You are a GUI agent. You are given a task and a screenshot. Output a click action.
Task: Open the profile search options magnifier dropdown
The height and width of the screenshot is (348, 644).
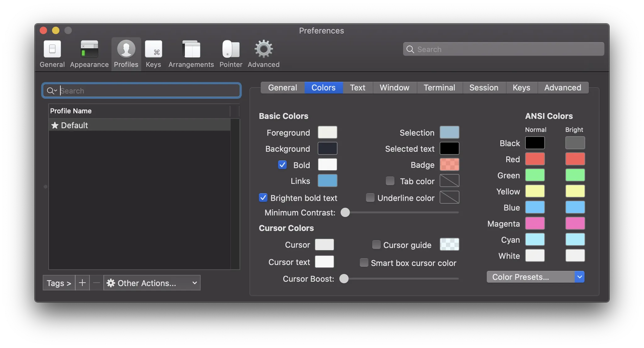pyautogui.click(x=52, y=91)
